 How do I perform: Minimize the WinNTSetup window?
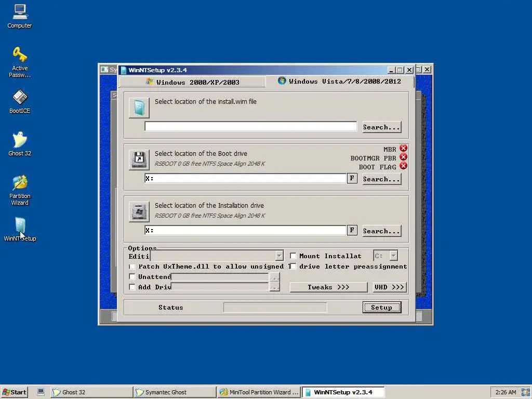click(391, 70)
